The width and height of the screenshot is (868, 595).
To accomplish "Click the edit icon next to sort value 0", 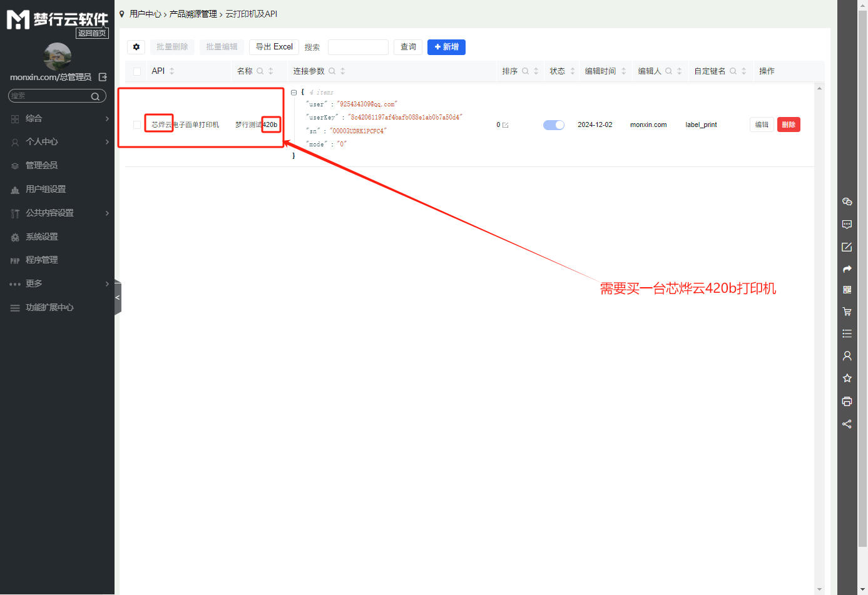I will pos(506,125).
